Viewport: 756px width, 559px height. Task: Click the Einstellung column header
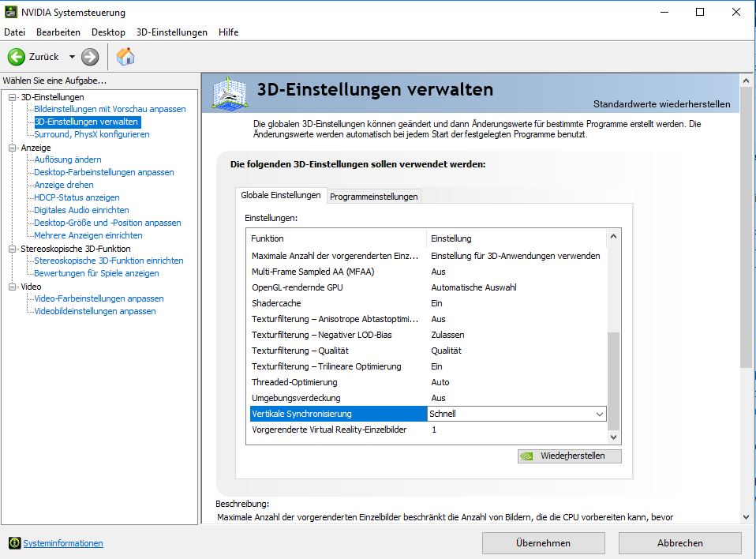[x=517, y=238]
